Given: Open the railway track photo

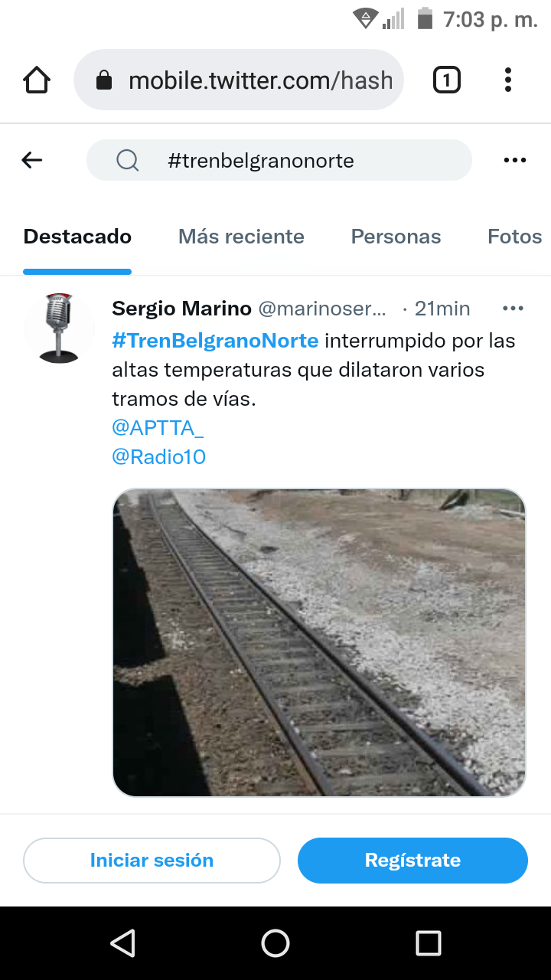Looking at the screenshot, I should point(319,643).
